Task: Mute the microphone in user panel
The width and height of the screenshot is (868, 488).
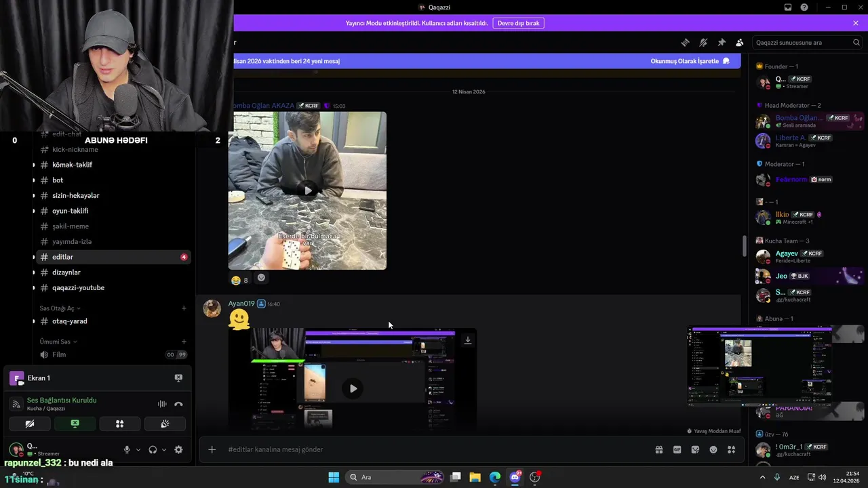Action: (127, 449)
